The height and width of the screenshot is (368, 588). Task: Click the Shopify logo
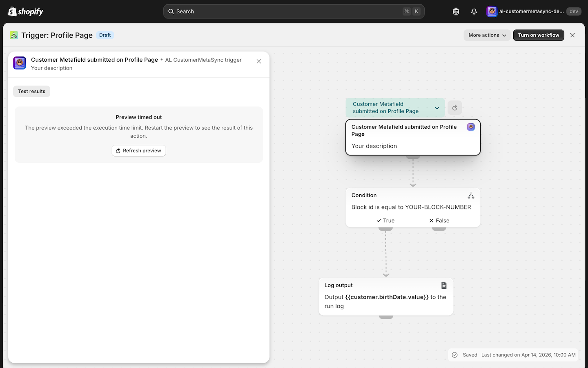pyautogui.click(x=26, y=11)
